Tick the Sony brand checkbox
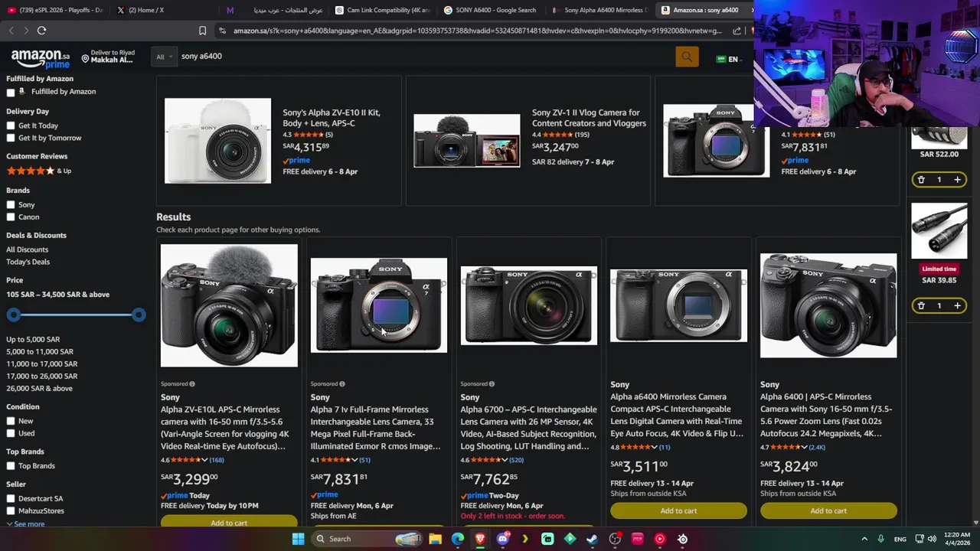Viewport: 980px width, 551px height. point(11,205)
